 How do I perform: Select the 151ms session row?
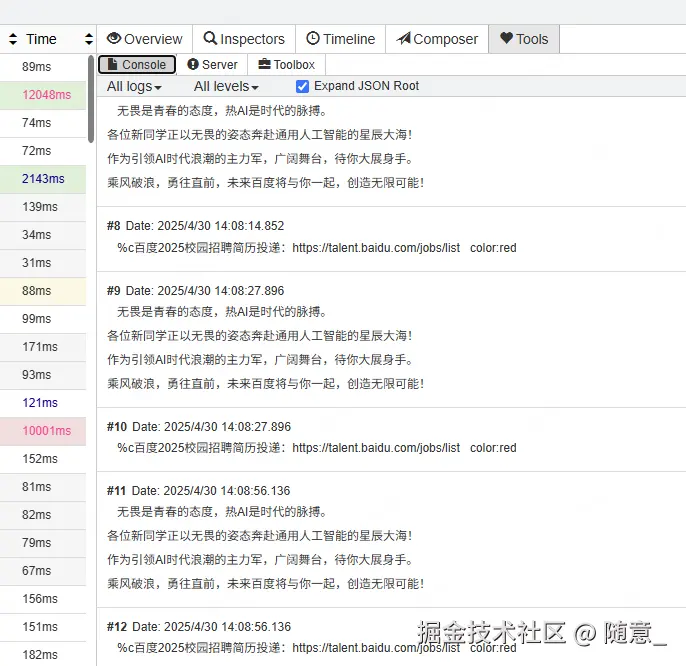coord(43,627)
